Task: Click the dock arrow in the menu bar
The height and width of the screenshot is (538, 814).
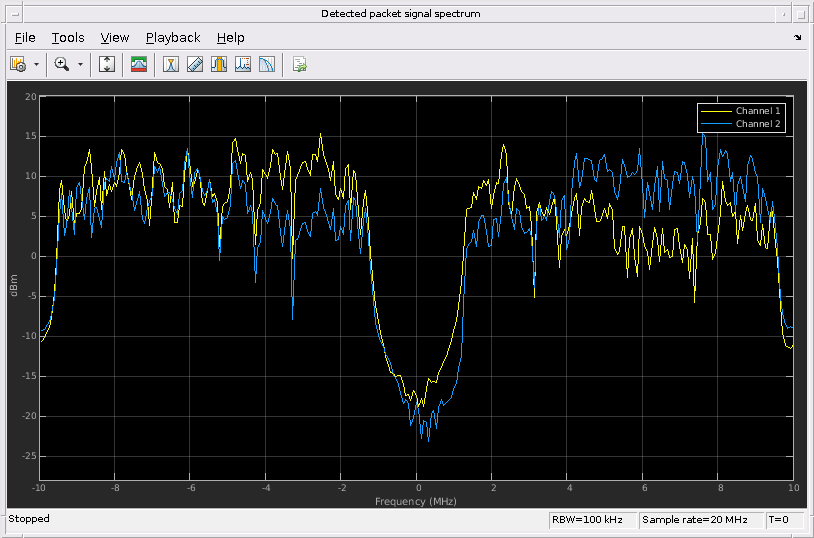Action: [797, 37]
